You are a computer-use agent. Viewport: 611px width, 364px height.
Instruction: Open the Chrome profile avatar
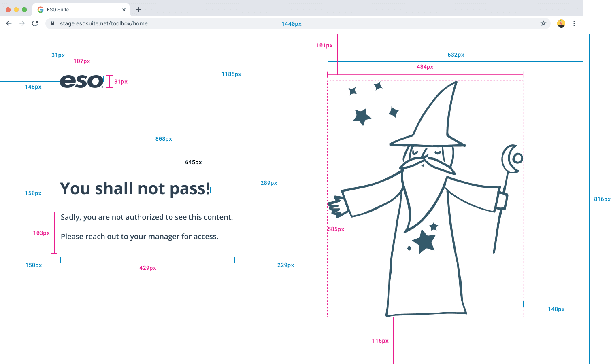[x=561, y=23]
